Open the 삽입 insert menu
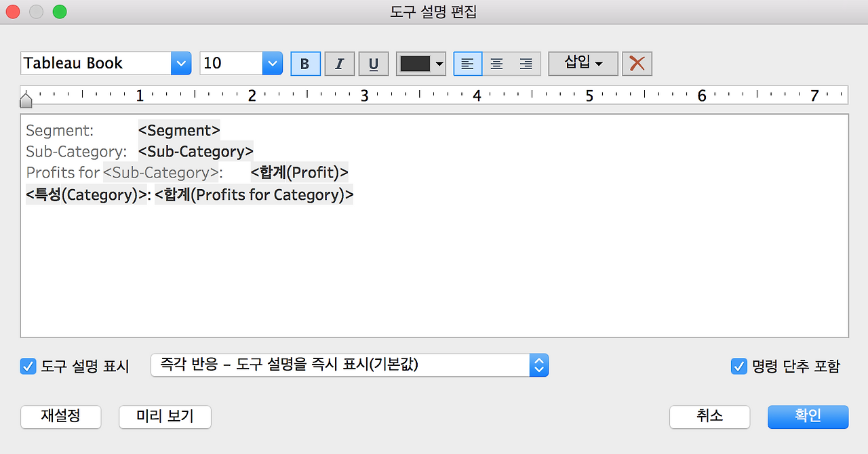Image resolution: width=868 pixels, height=454 pixels. [583, 64]
